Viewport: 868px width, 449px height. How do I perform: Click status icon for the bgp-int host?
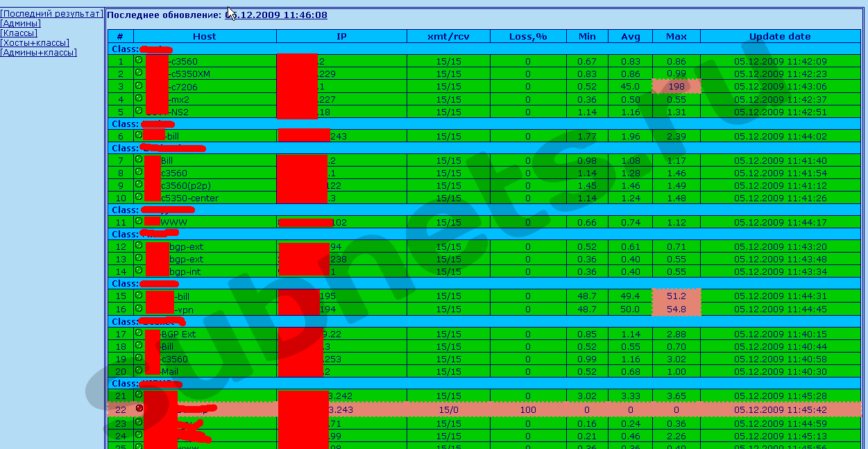click(x=139, y=271)
